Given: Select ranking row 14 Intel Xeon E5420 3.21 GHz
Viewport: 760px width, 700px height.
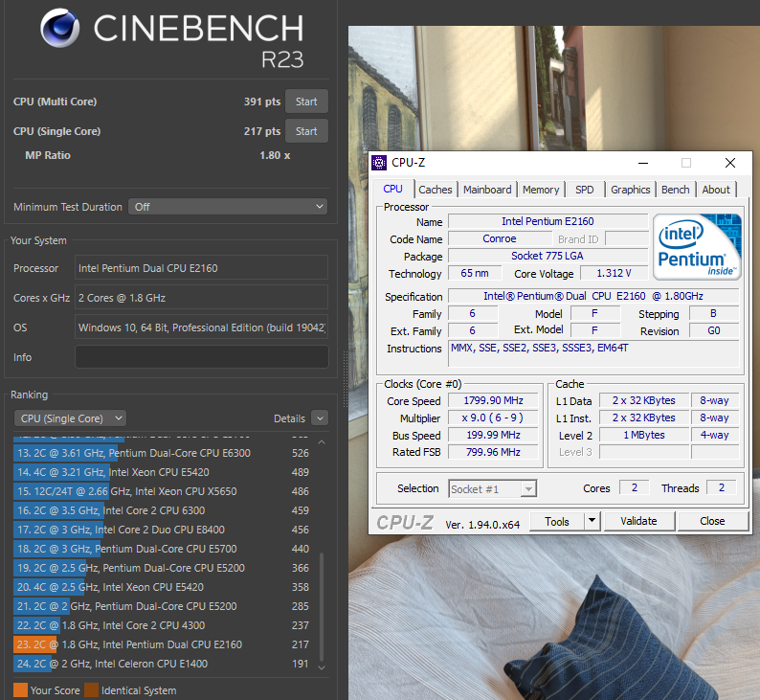Looking at the screenshot, I should coord(163,472).
